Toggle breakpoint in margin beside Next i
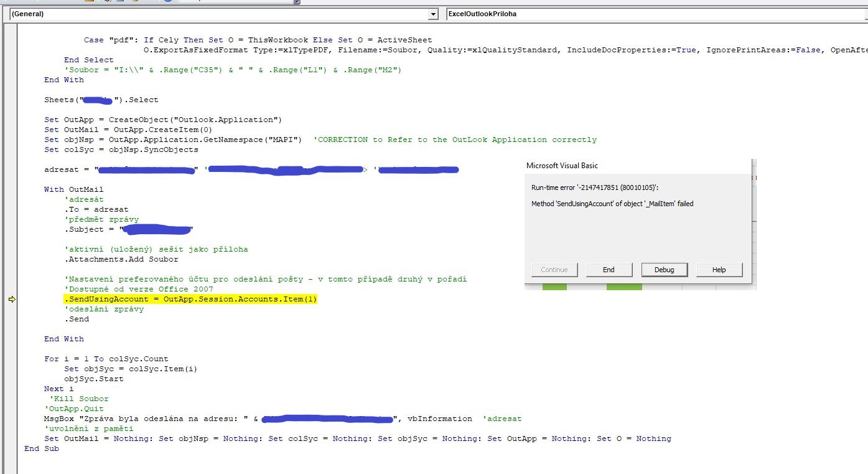Image resolution: width=868 pixels, height=474 pixels. tap(12, 389)
